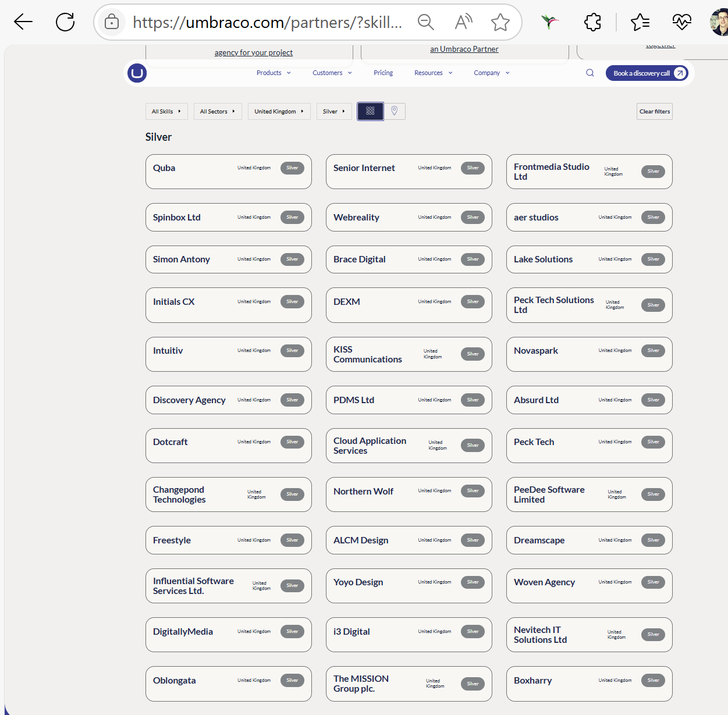Image resolution: width=728 pixels, height=715 pixels.
Task: Go to the Pricing page
Action: [383, 73]
